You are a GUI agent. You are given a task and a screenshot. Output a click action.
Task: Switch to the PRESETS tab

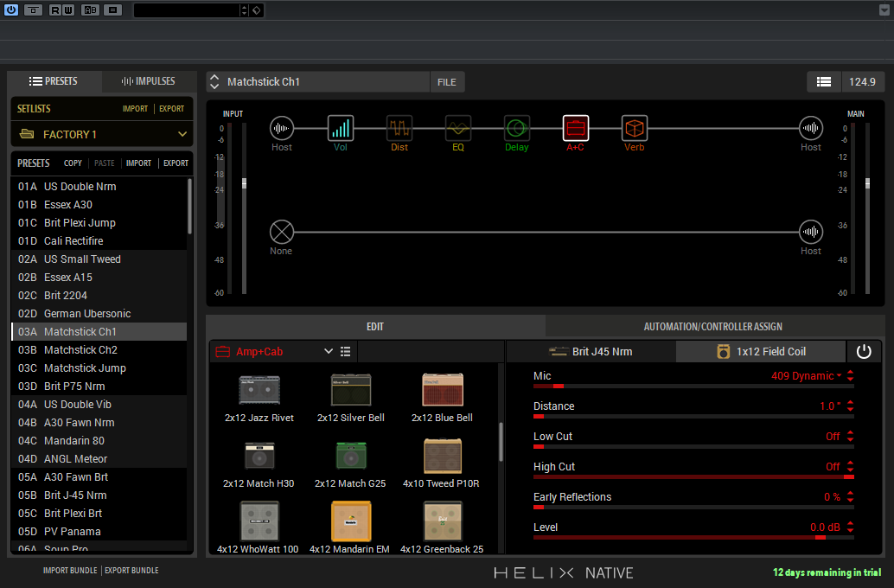(54, 81)
